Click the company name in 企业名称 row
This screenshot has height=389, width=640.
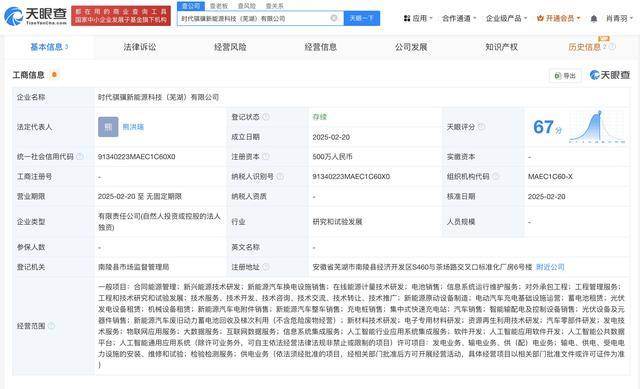point(158,97)
